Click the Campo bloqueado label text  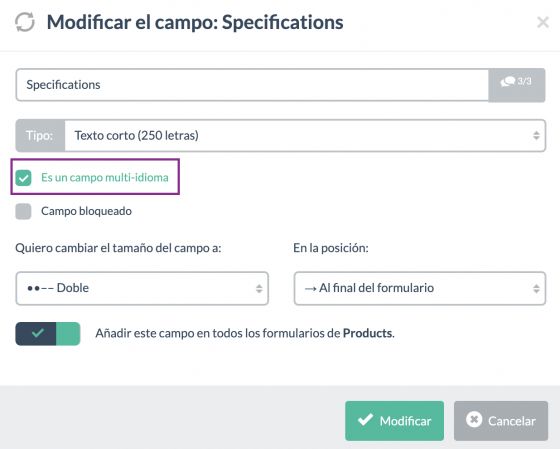pos(86,211)
